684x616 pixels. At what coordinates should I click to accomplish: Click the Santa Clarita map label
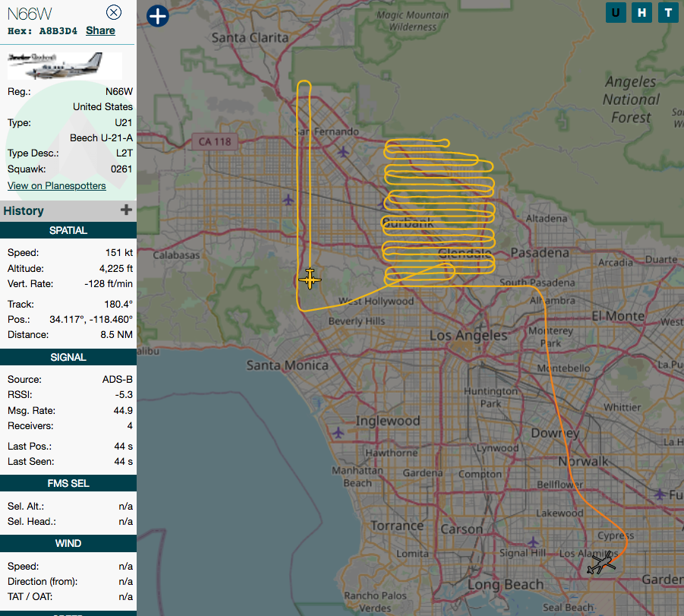251,38
